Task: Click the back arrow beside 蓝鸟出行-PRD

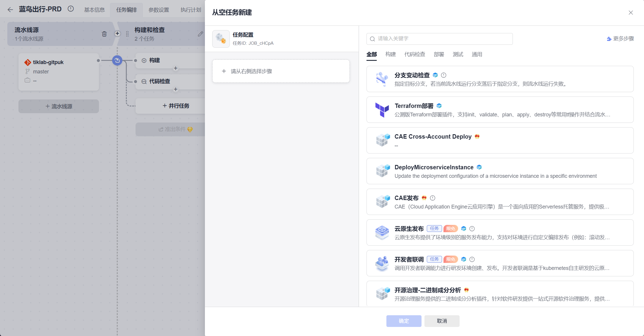Action: pos(10,9)
